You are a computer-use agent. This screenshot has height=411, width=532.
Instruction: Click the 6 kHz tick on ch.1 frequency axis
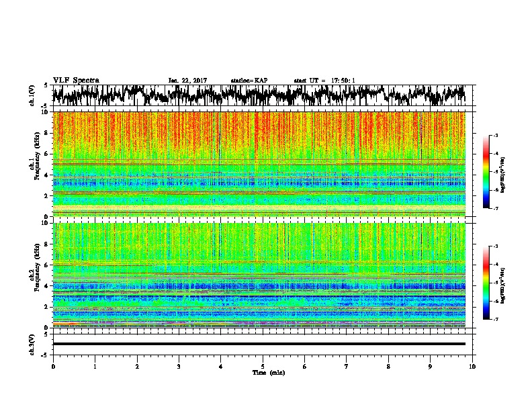click(x=48, y=154)
